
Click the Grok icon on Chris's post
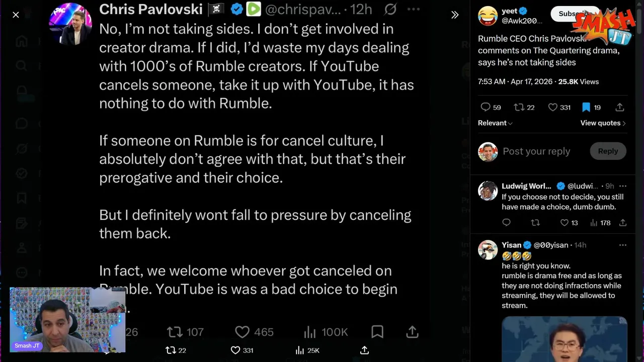390,9
